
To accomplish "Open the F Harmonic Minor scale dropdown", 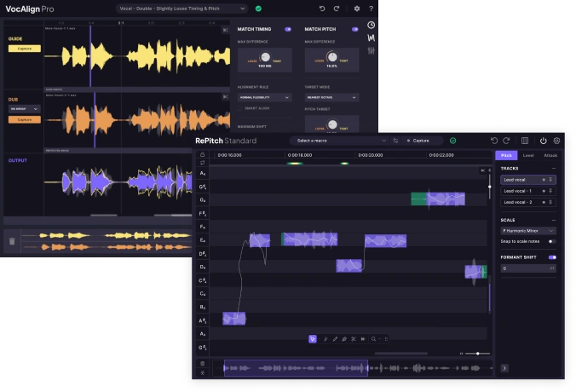I will pos(528,230).
